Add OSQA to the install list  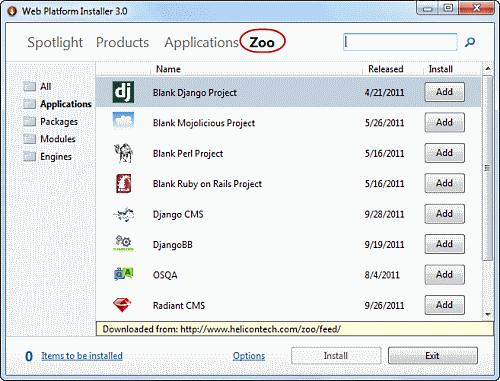coord(444,275)
